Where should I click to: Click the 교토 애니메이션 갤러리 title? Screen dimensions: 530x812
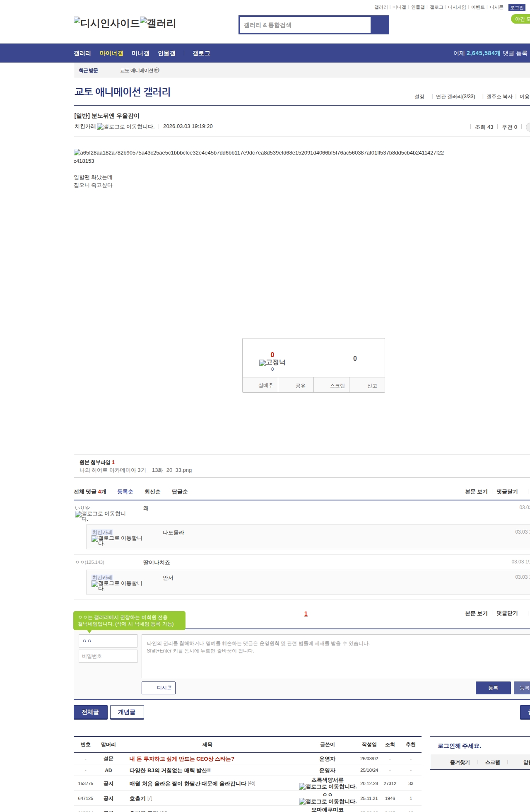point(123,92)
